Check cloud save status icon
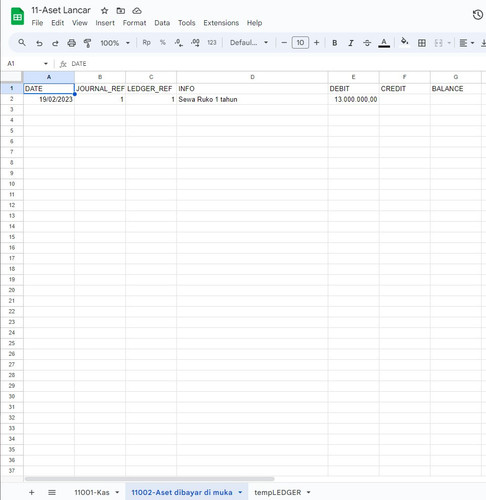 [137, 11]
